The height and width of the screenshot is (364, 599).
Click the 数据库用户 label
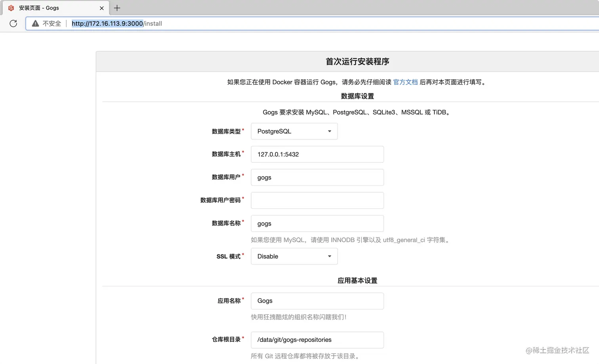226,177
